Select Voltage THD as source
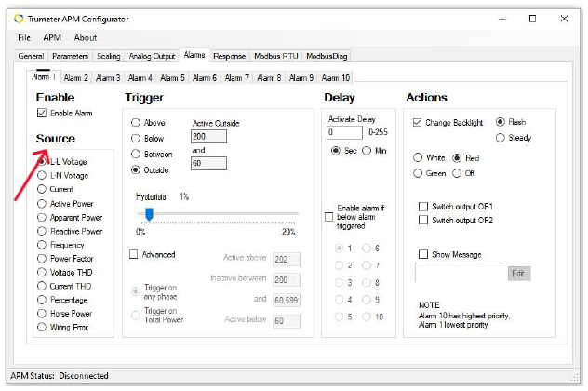 coord(42,273)
